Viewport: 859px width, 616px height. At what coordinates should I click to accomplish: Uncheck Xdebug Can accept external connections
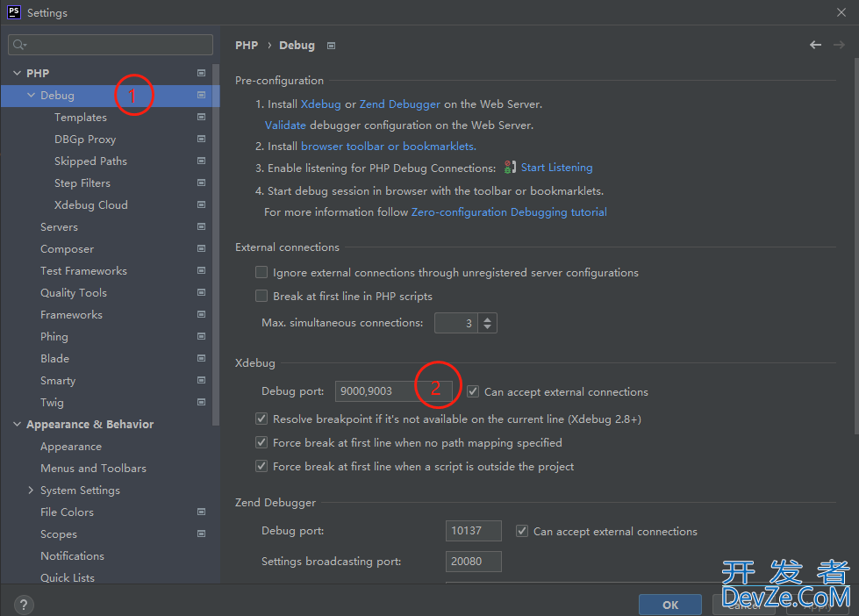[473, 391]
